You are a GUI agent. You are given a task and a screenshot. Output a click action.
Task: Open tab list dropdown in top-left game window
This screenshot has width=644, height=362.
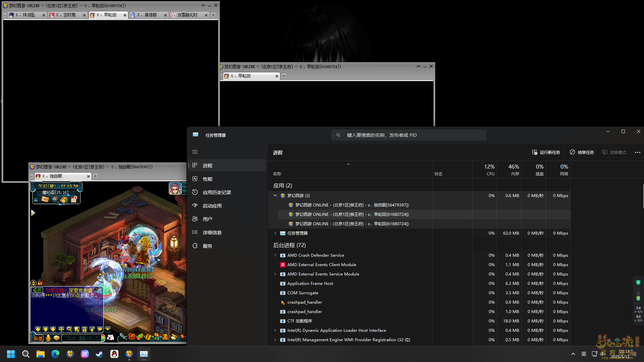[5, 15]
